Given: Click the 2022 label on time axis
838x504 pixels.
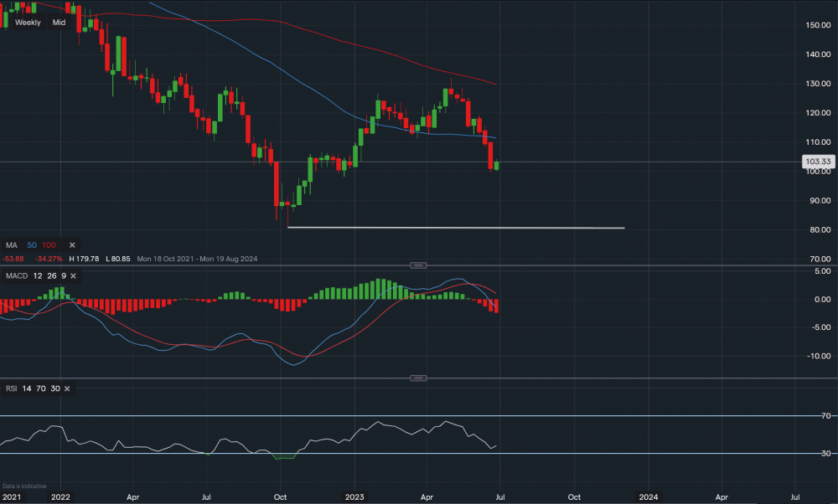Looking at the screenshot, I should (x=59, y=496).
